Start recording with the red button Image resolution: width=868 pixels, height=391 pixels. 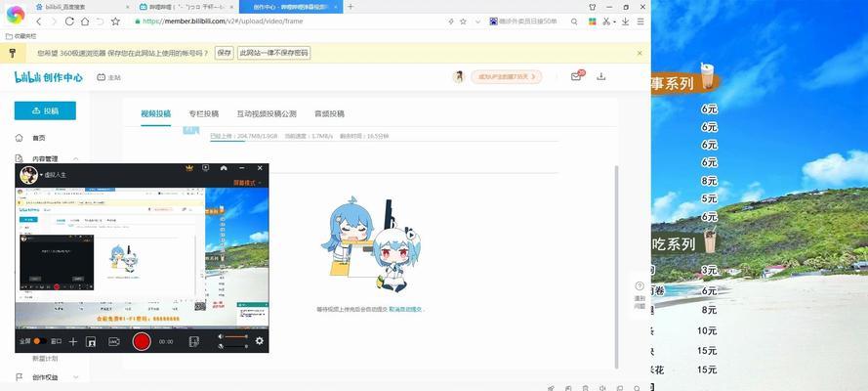coord(142,341)
